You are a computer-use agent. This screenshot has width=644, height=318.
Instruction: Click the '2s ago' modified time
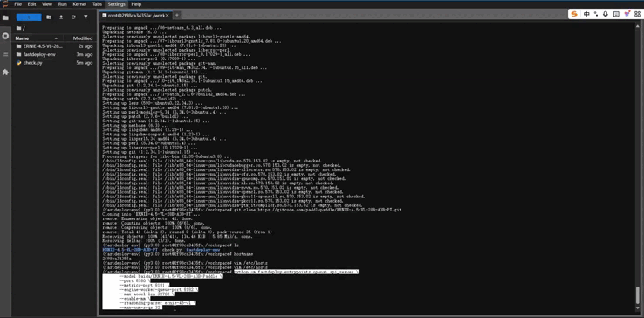point(86,46)
